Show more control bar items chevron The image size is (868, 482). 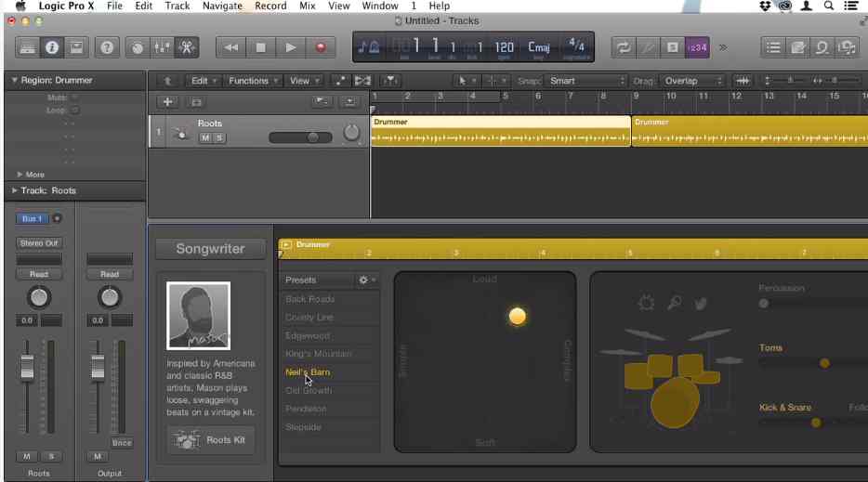(x=723, y=47)
